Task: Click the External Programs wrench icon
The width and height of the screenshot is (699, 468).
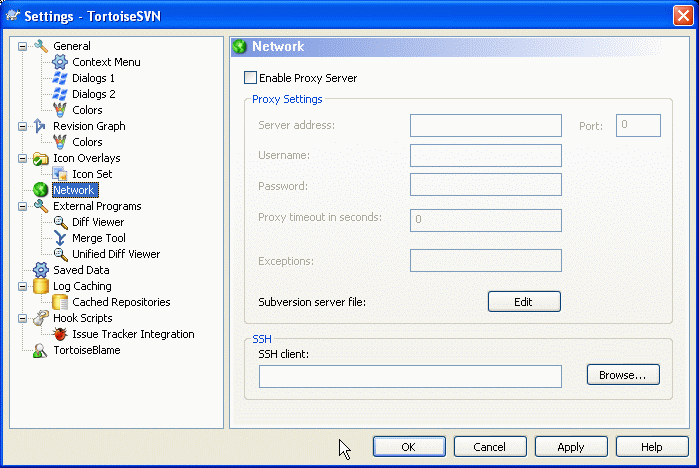Action: [41, 206]
